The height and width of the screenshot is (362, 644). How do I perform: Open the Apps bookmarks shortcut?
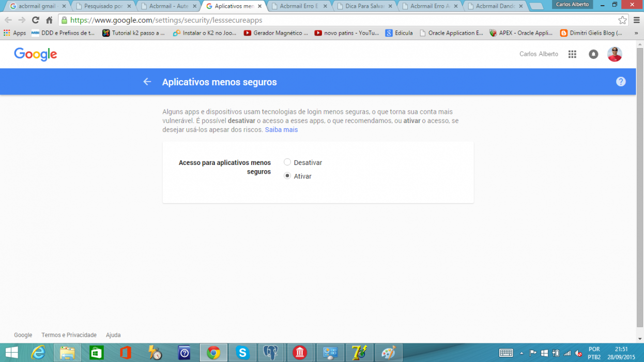[15, 33]
